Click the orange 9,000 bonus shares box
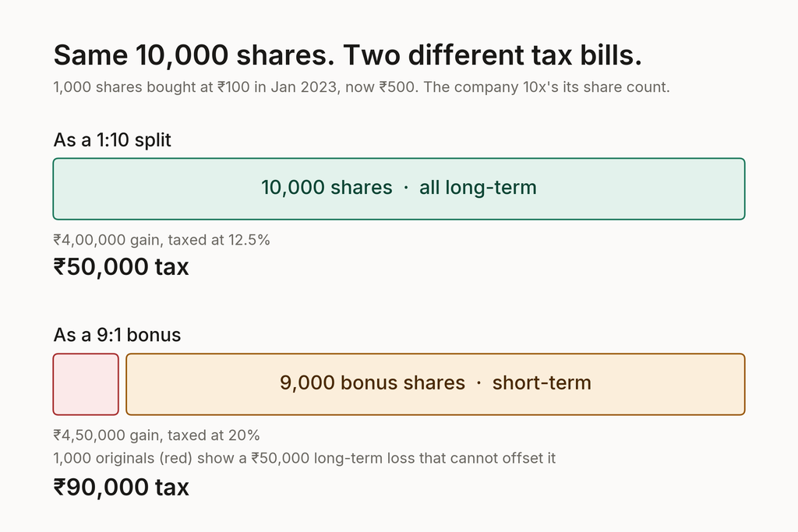 point(436,384)
